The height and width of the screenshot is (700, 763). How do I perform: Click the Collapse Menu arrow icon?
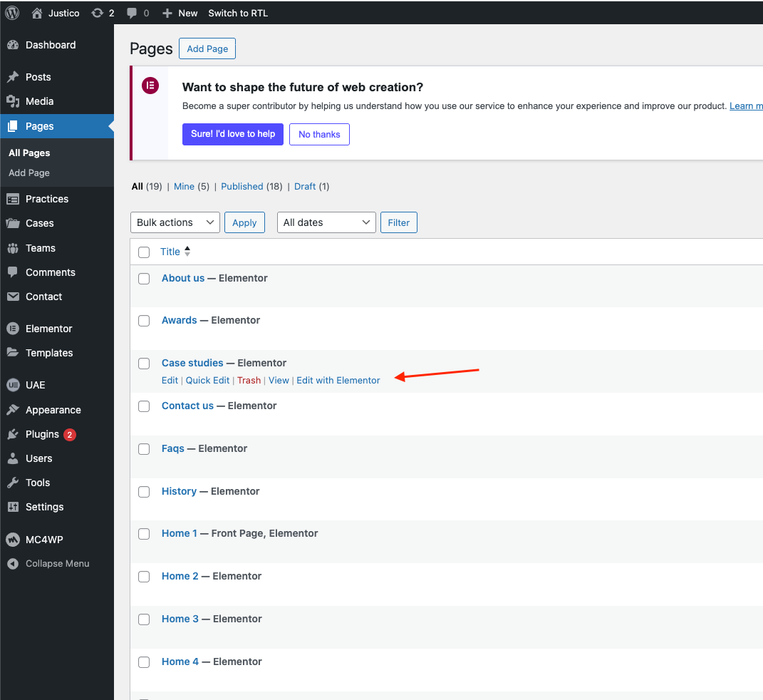[x=13, y=563]
